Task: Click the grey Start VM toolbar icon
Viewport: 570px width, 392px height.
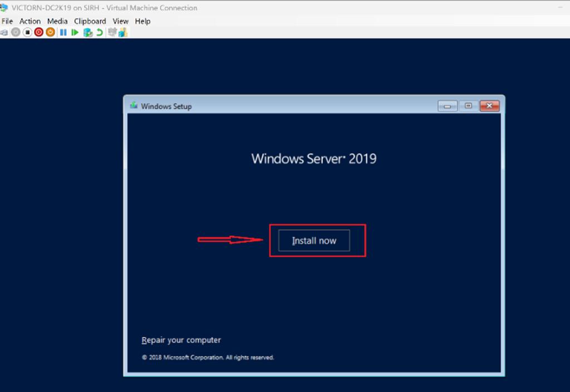Action: (x=16, y=32)
